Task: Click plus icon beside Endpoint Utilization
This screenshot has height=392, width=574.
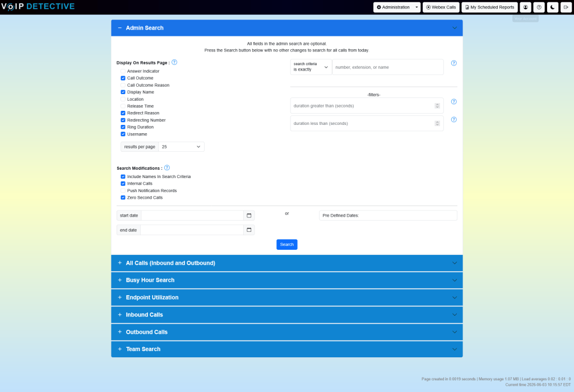Action: click(120, 297)
